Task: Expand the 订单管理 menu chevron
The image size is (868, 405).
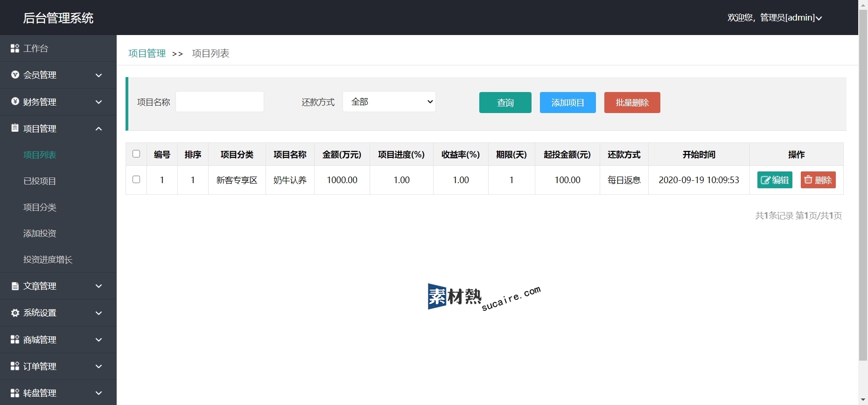Action: tap(98, 366)
